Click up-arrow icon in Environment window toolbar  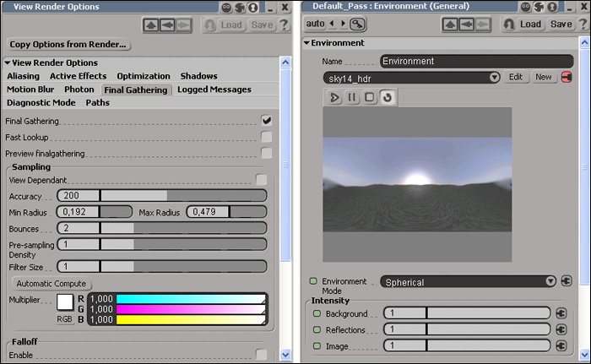coord(450,24)
